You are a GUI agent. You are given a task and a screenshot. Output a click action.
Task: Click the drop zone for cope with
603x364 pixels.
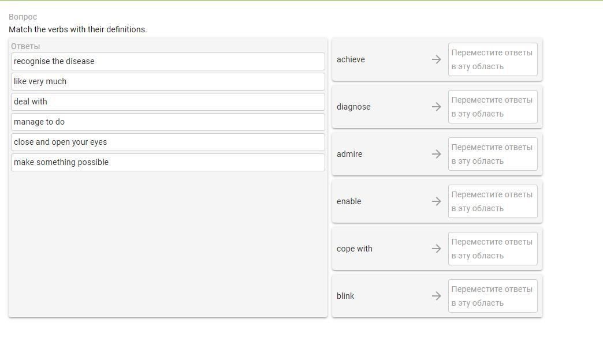pos(493,249)
